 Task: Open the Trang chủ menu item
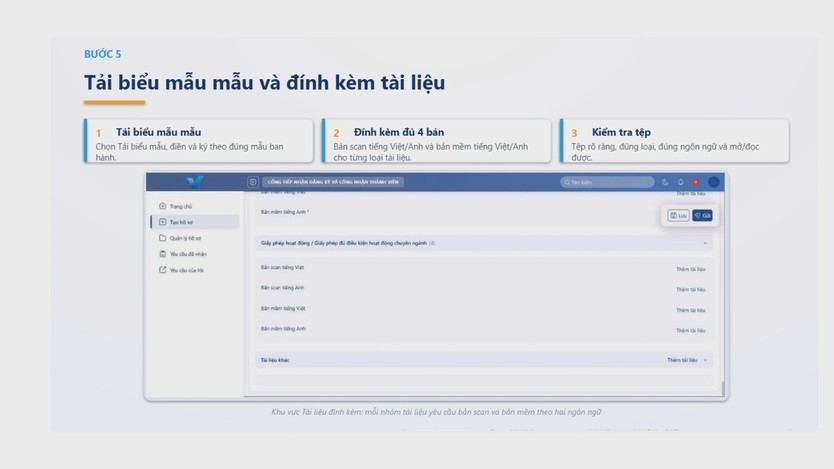[x=195, y=206]
